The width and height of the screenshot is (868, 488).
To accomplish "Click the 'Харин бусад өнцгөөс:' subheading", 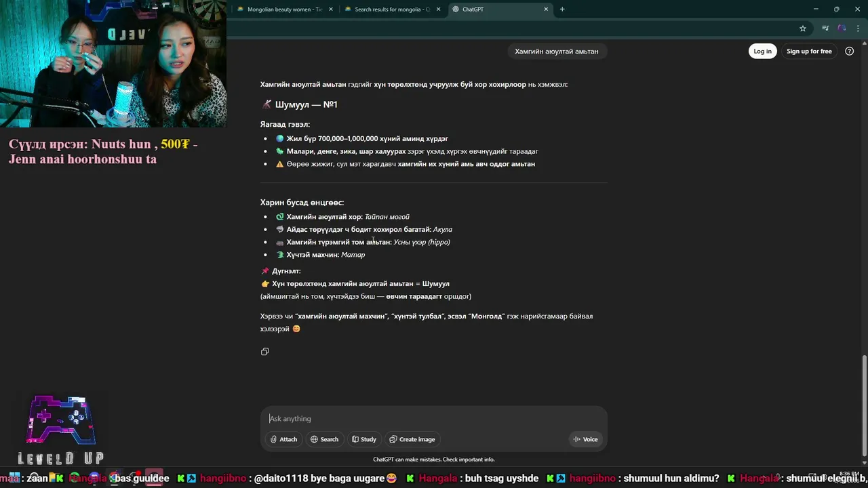I will tap(302, 203).
